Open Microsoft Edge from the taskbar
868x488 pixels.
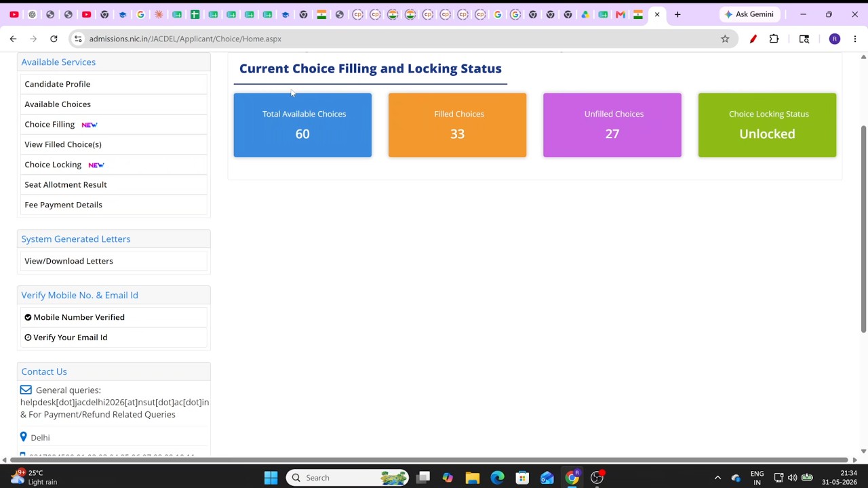pos(497,478)
